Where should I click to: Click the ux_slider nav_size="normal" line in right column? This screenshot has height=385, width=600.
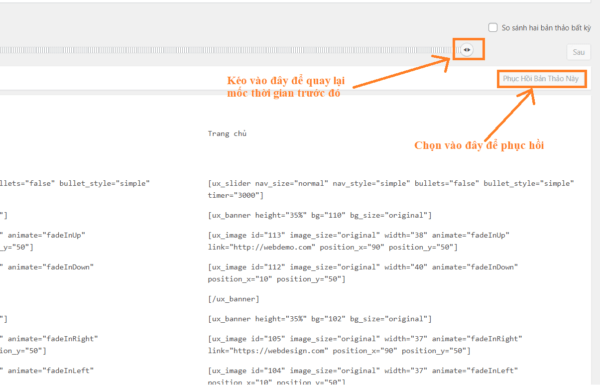(x=391, y=189)
